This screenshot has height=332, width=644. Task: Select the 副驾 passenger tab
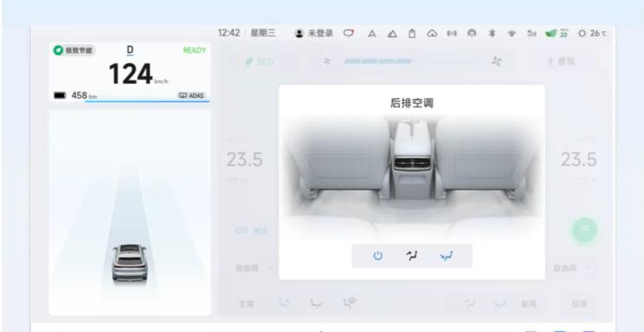529,304
